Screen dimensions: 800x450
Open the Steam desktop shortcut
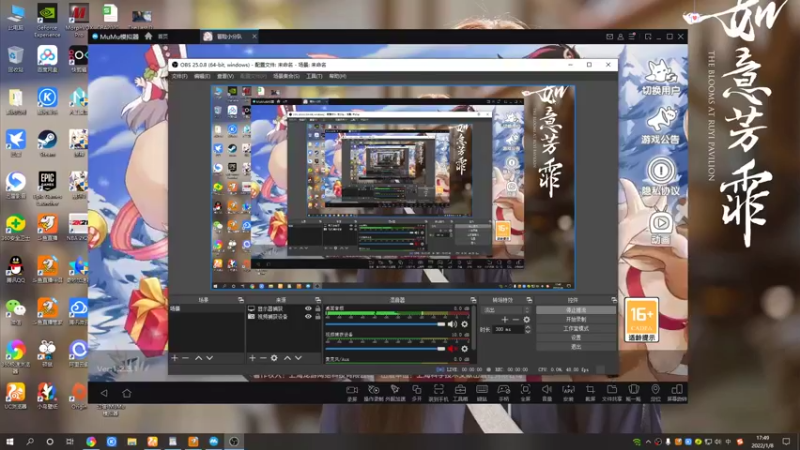tap(47, 143)
